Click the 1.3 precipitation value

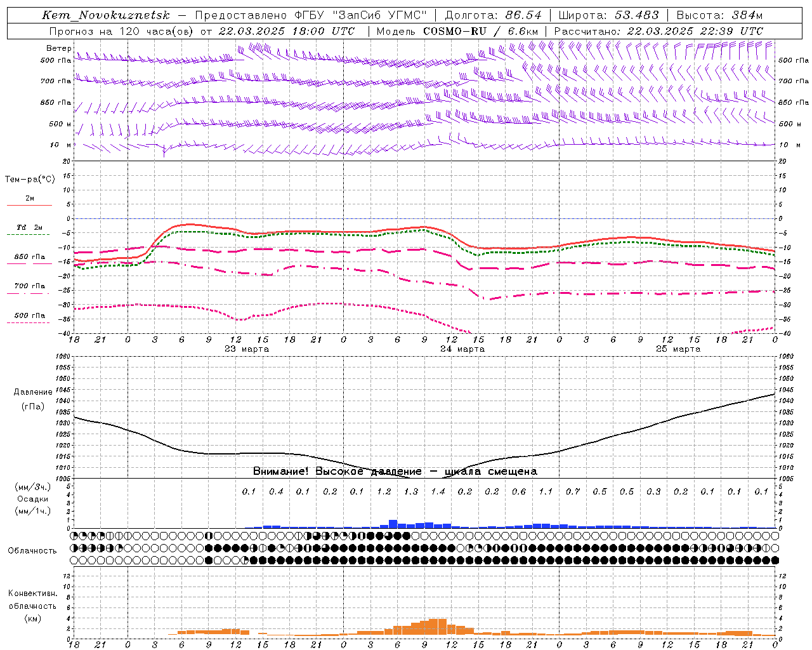[411, 491]
